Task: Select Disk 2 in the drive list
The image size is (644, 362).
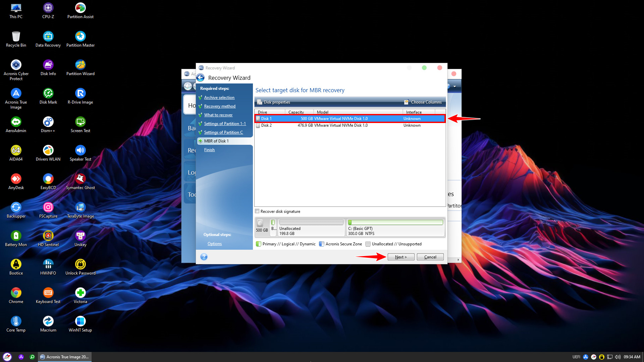Action: tap(266, 125)
